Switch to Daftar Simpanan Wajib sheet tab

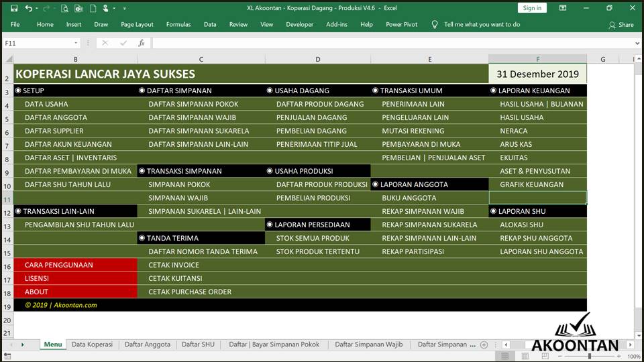tap(369, 345)
